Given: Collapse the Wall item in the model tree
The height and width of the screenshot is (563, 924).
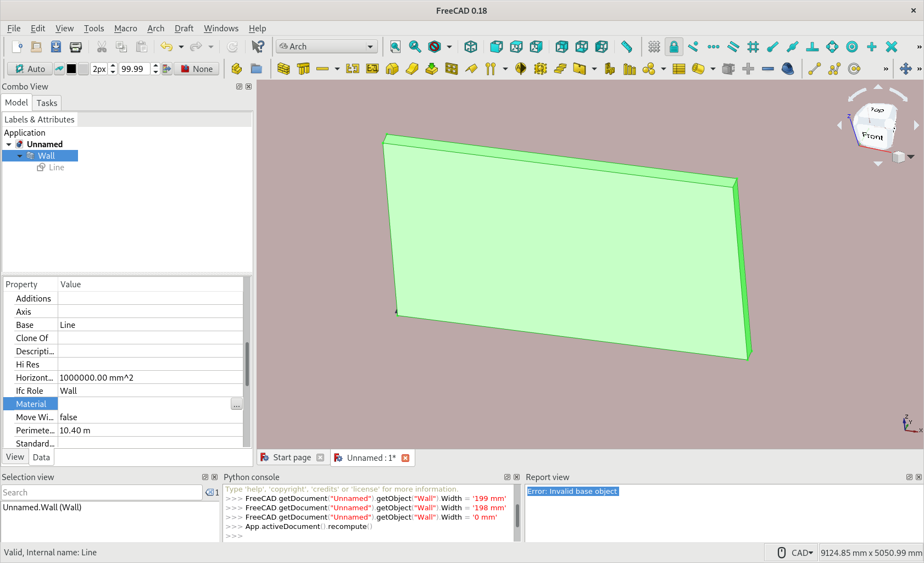Looking at the screenshot, I should coord(20,155).
